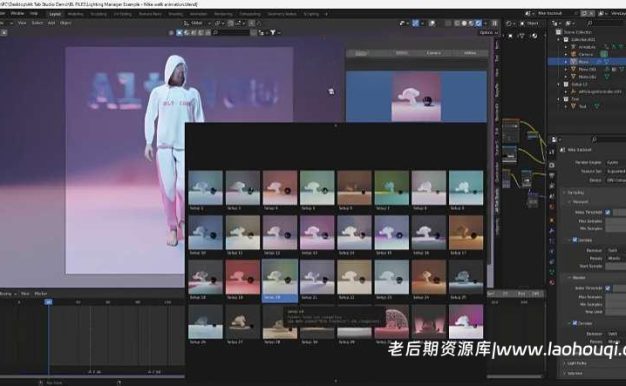
Task: Toggle viewport Noise Threshold checkbox
Action: 608,212
